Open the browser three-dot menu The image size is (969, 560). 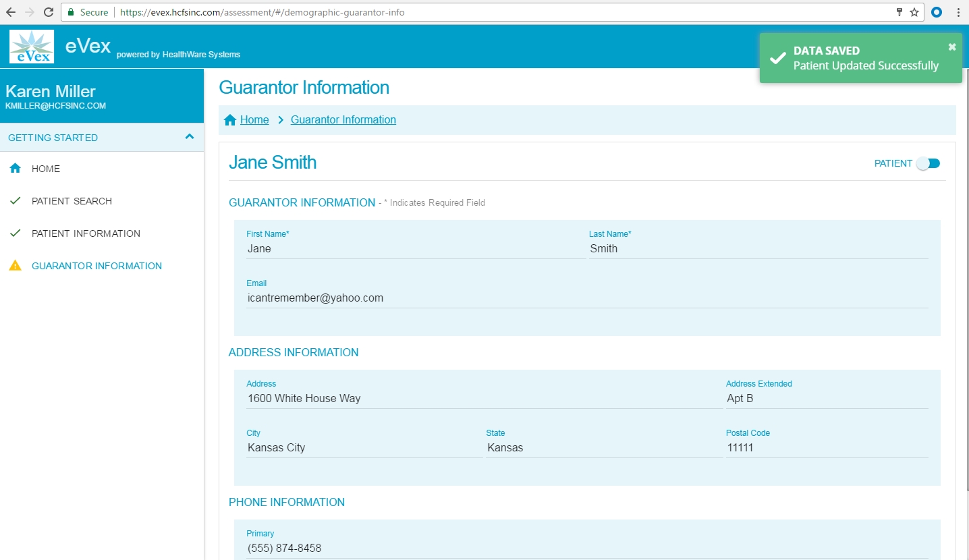pyautogui.click(x=958, y=12)
